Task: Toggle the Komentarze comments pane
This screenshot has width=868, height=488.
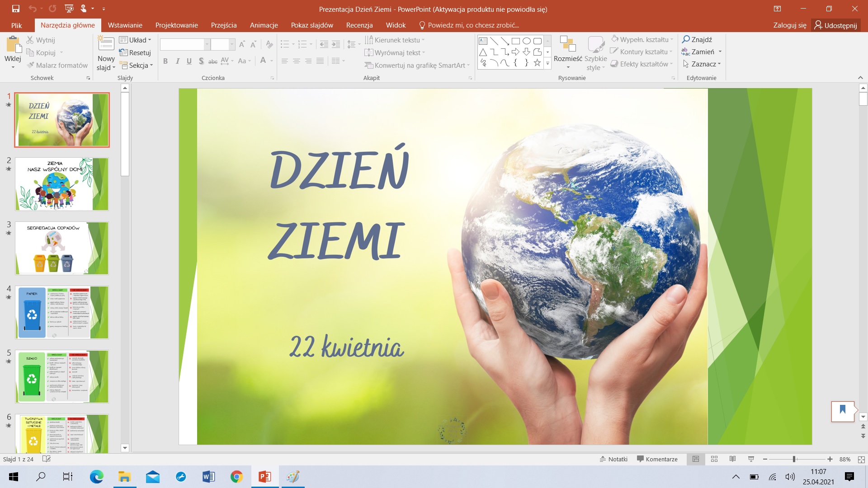Action: pos(657,459)
